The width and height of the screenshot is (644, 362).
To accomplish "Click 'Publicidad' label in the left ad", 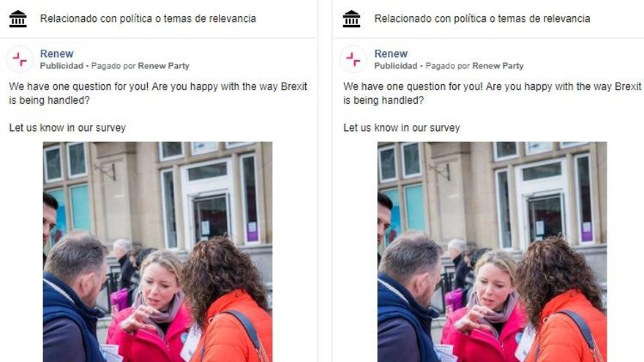I will (x=61, y=66).
